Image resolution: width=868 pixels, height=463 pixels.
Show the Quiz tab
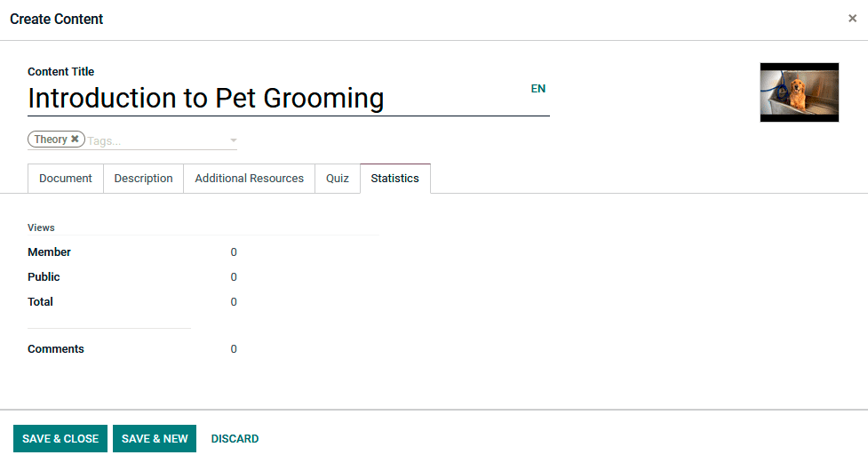pos(338,179)
